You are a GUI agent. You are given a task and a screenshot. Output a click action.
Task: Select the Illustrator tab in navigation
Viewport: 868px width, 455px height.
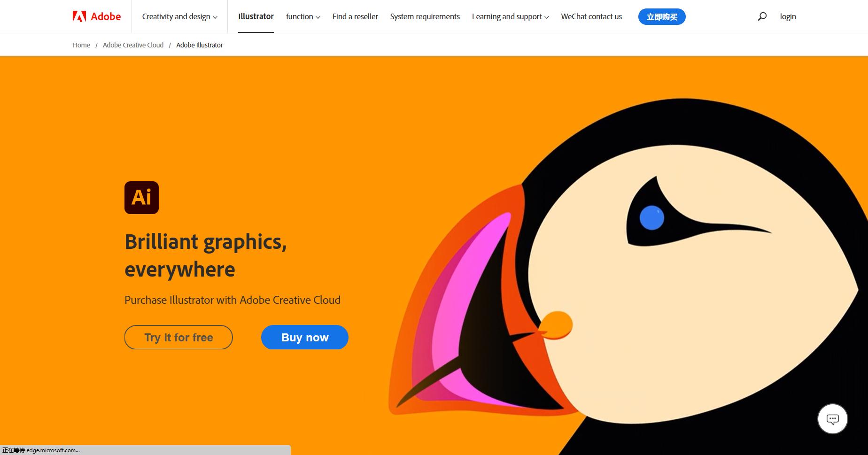click(256, 16)
